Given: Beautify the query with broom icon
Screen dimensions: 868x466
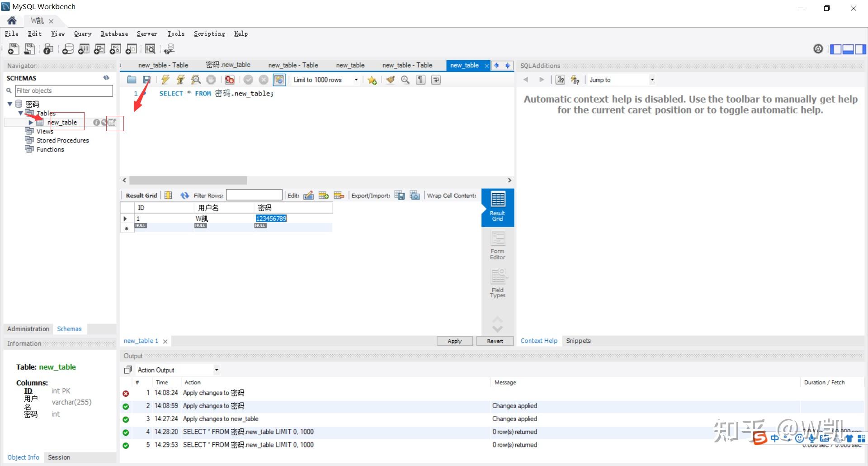Looking at the screenshot, I should [390, 80].
